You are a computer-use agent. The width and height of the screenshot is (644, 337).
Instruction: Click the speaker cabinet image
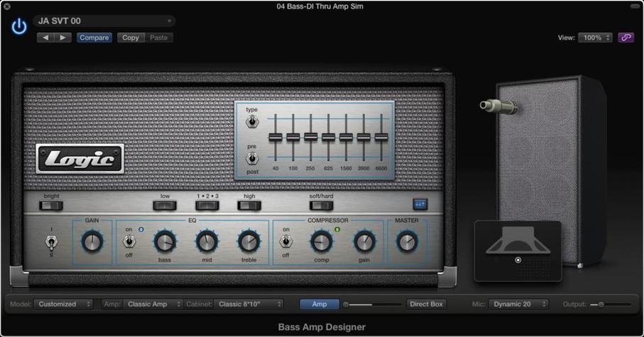click(x=550, y=170)
